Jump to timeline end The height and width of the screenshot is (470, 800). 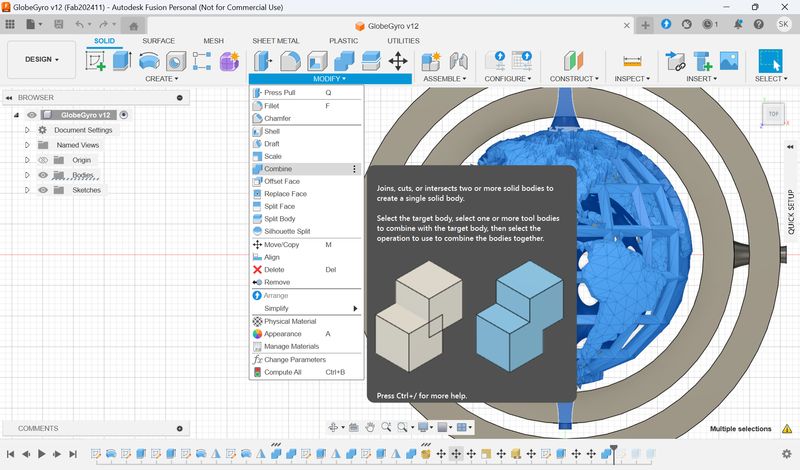pyautogui.click(x=73, y=454)
